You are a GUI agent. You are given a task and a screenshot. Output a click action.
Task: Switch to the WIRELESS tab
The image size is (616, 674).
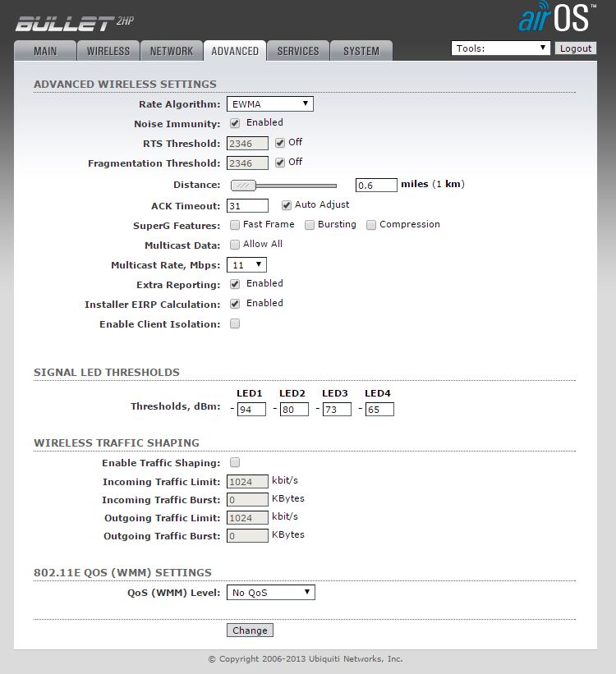108,51
